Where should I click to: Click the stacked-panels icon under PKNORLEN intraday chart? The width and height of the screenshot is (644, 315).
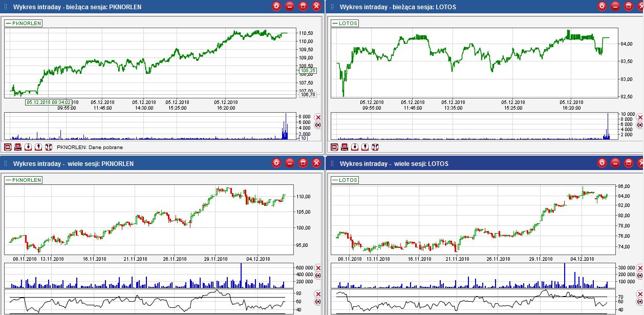18,147
